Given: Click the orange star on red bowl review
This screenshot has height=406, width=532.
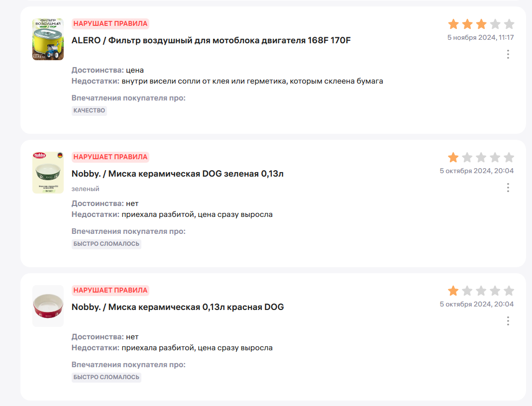Looking at the screenshot, I should 453,291.
